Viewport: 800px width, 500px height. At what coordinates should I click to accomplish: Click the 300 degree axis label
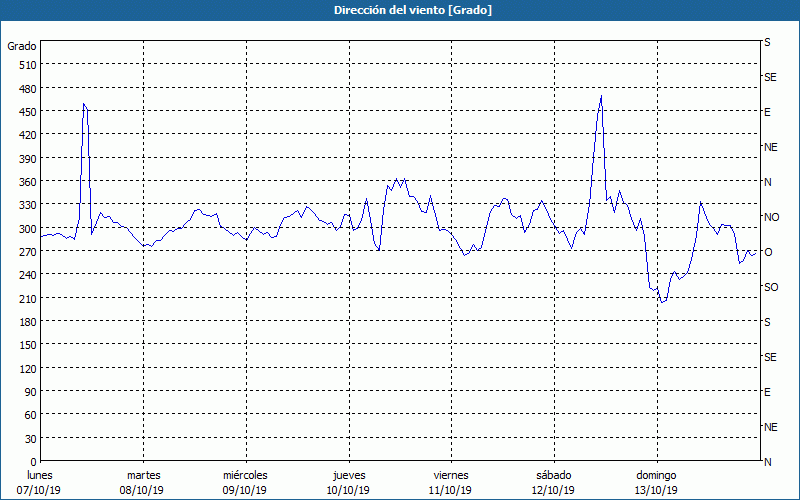(28, 229)
